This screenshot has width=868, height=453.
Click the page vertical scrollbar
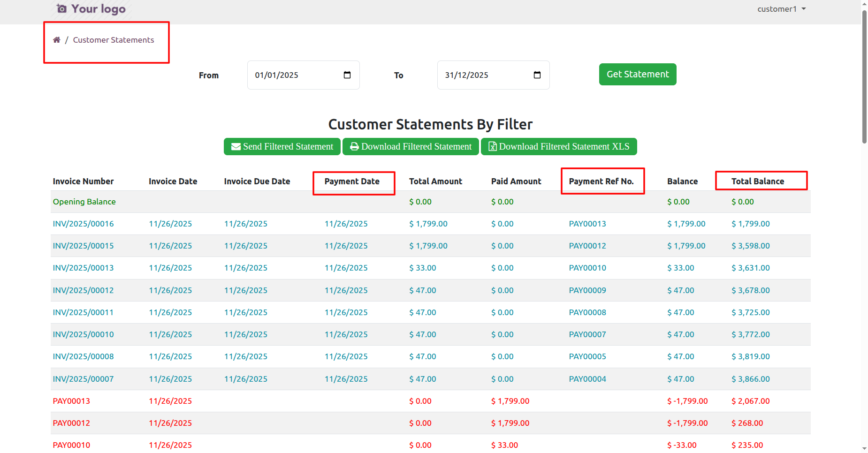864,75
